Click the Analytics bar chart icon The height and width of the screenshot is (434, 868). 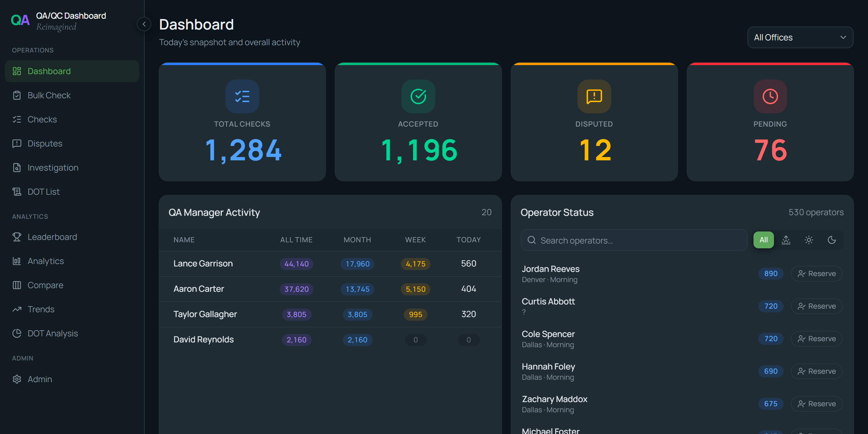coord(17,261)
